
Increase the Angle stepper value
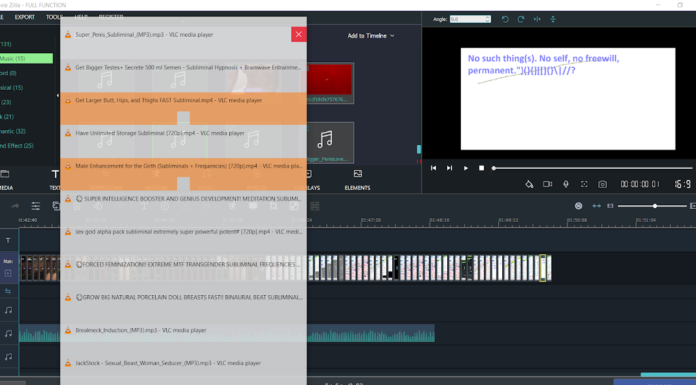tap(488, 17)
